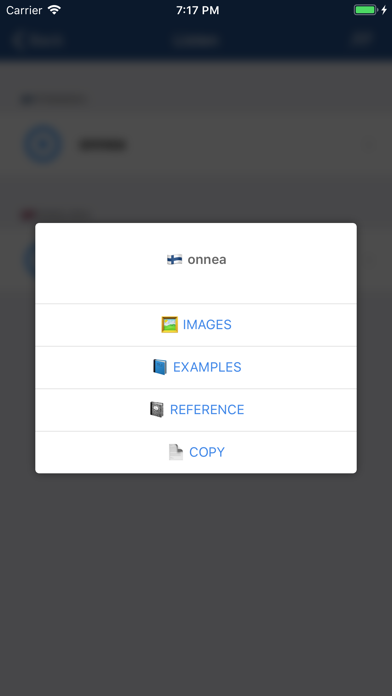
Task: Dismiss dialog by tapping dimmed area below
Action: [196, 577]
